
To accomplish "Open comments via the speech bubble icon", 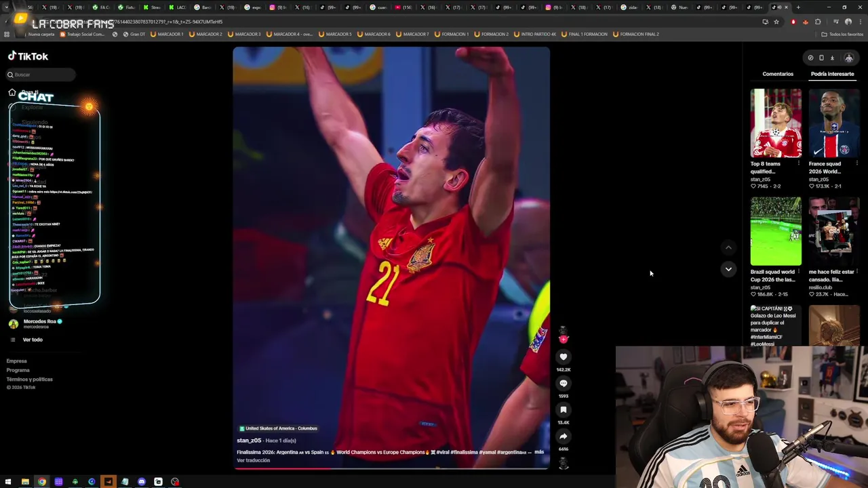I will point(563,384).
